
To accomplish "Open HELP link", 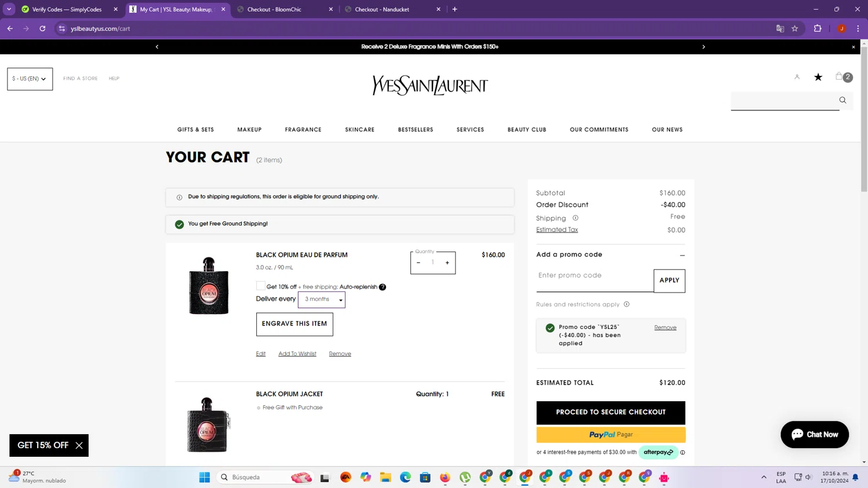I will [x=114, y=79].
